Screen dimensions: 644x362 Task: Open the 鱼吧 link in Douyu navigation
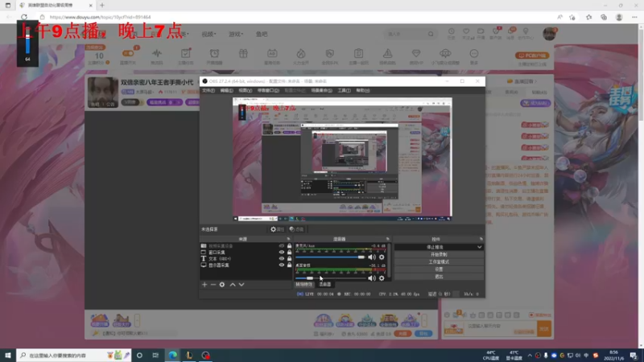point(262,34)
